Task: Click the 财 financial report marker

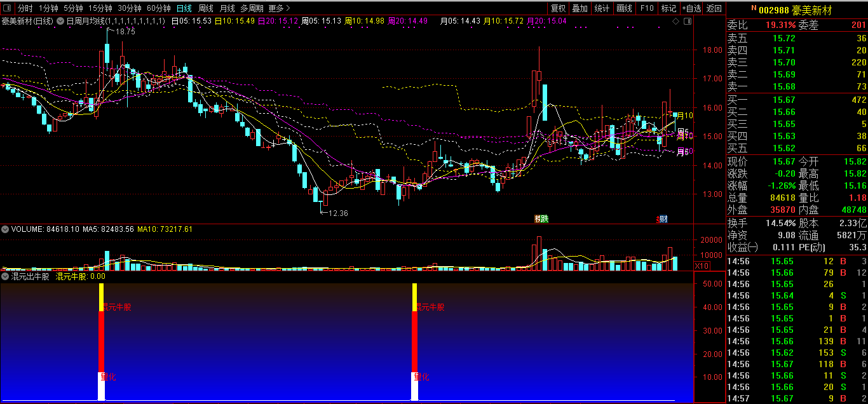Action: pyautogui.click(x=663, y=219)
